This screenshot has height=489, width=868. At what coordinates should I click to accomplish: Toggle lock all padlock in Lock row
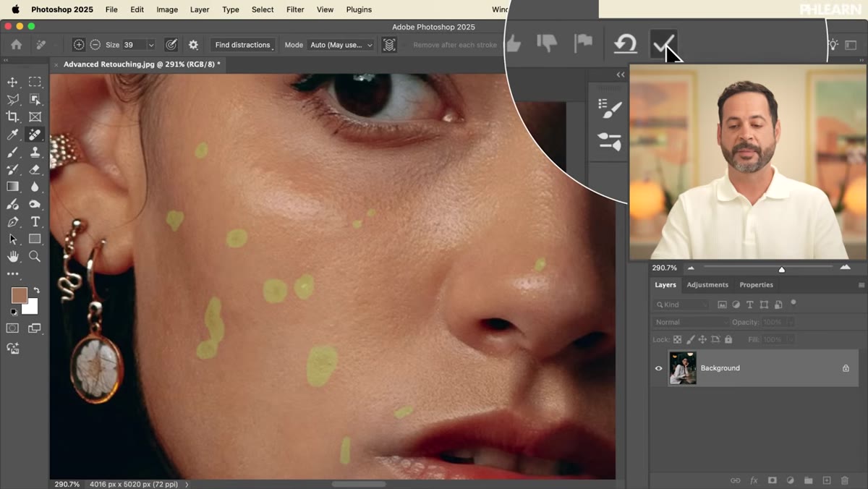click(728, 339)
